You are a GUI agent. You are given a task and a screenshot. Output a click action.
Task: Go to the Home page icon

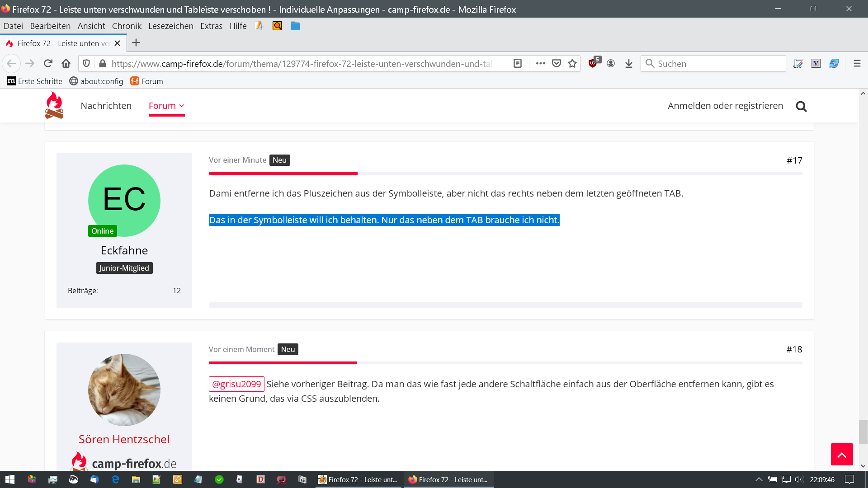(x=66, y=63)
